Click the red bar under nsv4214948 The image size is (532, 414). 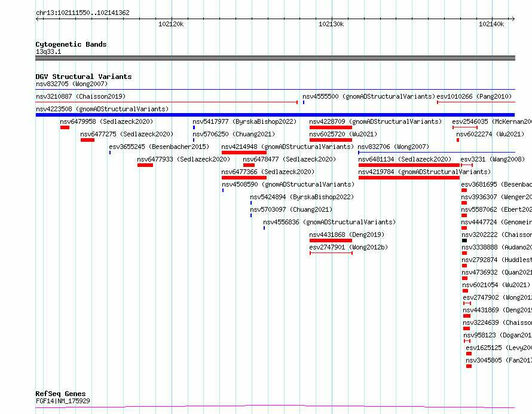click(244, 153)
